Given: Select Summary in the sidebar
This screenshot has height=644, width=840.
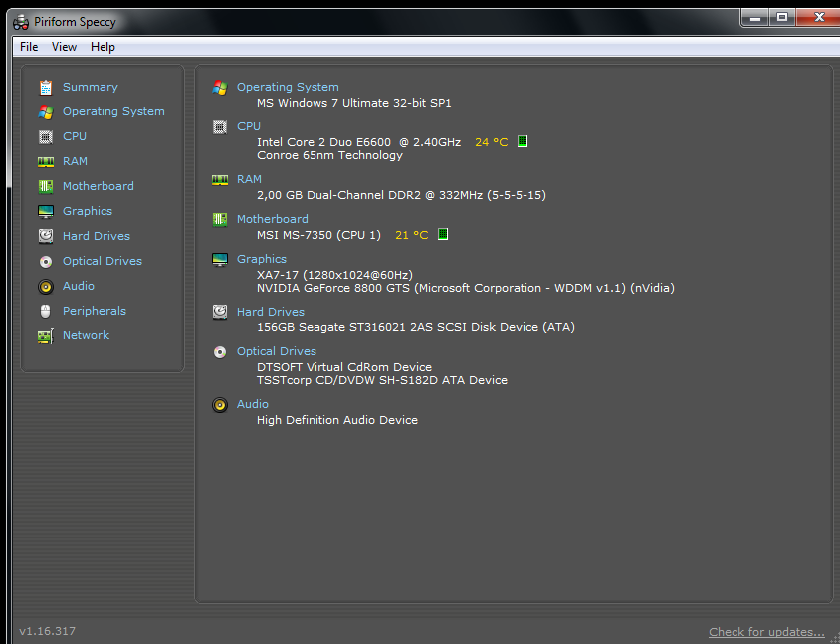Looking at the screenshot, I should point(46,87).
